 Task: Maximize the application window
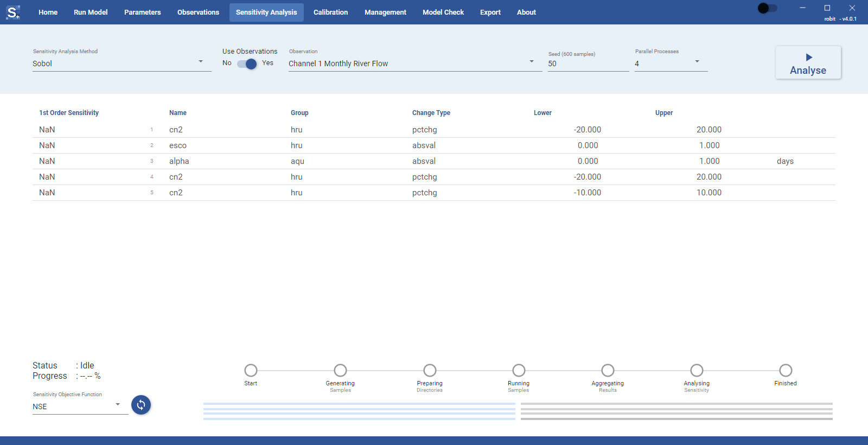(x=827, y=8)
